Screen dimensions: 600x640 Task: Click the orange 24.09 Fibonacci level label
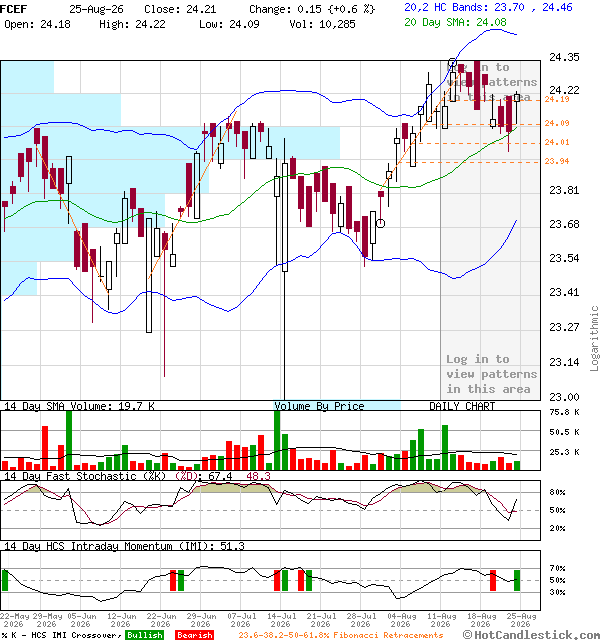(557, 123)
